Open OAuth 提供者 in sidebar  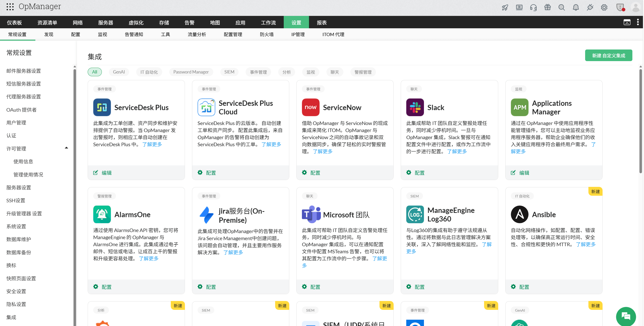click(21, 110)
